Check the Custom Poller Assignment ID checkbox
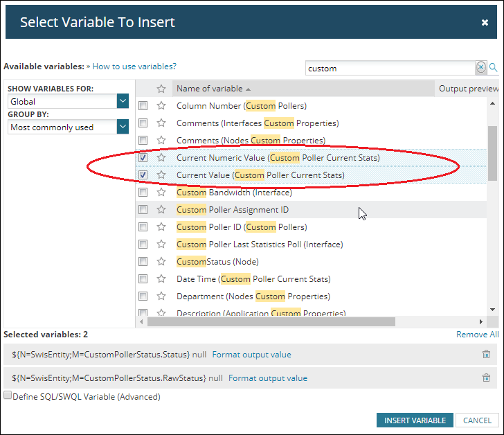This screenshot has height=435, width=504. pos(143,210)
